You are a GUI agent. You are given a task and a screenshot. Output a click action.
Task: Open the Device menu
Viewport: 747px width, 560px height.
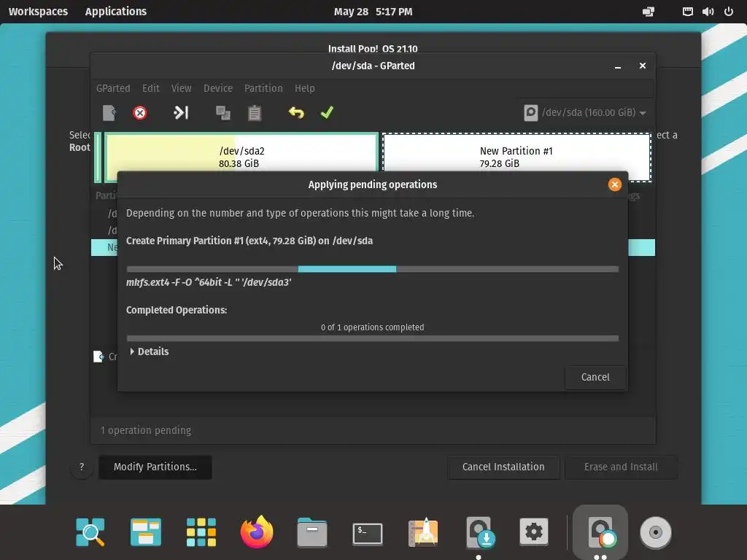[217, 88]
